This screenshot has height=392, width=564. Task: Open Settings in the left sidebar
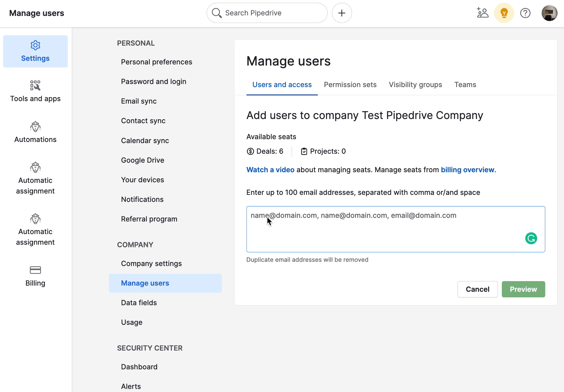pos(35,52)
